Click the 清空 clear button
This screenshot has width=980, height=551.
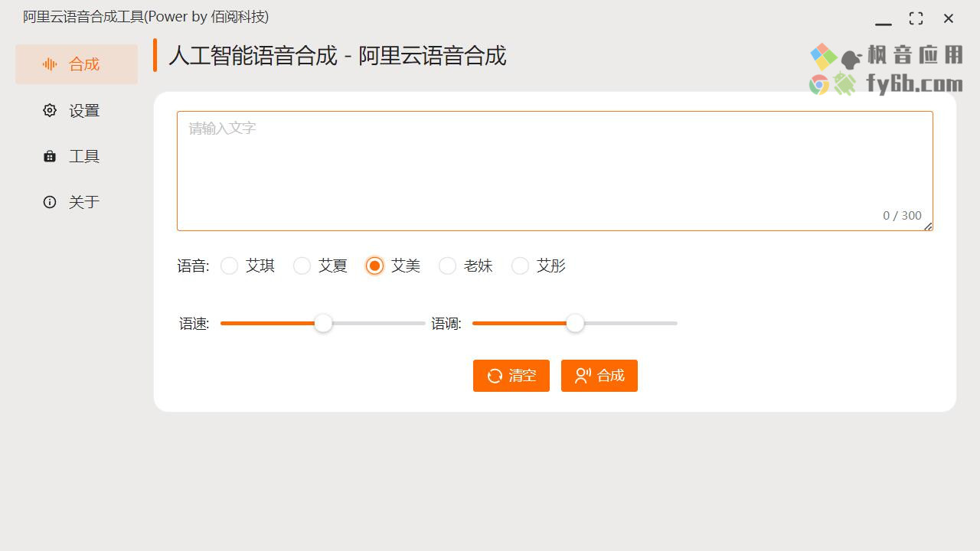click(511, 376)
